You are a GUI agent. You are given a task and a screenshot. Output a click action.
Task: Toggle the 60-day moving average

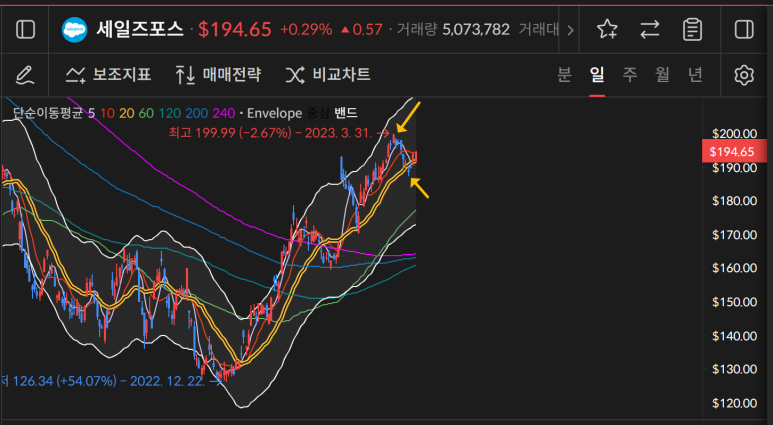pyautogui.click(x=146, y=113)
